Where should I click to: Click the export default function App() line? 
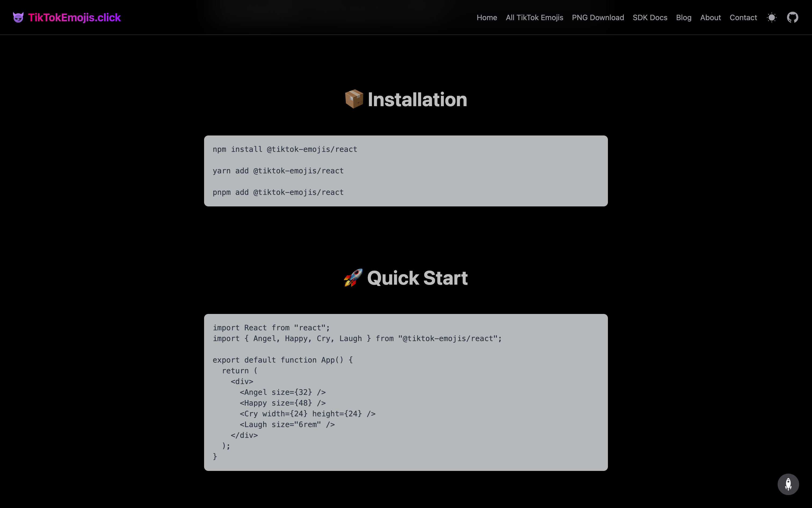(x=282, y=360)
